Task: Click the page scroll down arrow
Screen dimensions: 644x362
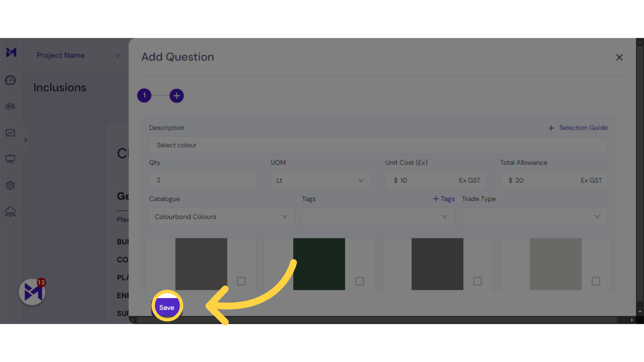Action: click(x=640, y=312)
